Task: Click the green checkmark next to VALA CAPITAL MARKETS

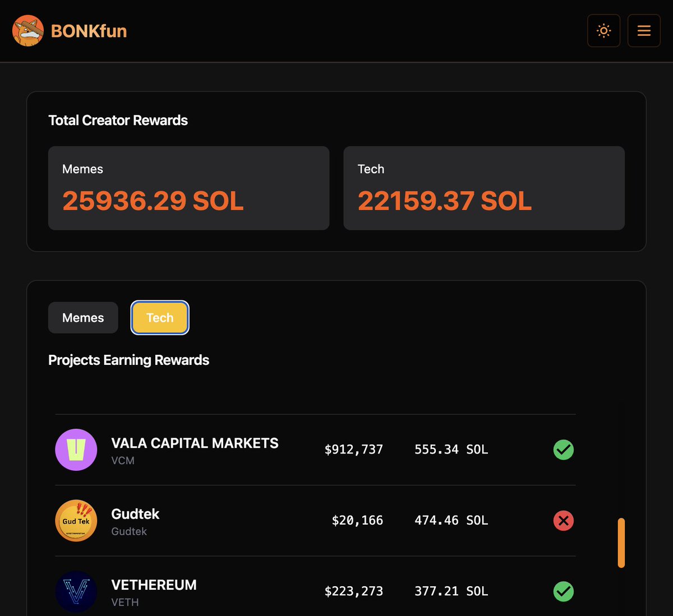Action: click(563, 450)
